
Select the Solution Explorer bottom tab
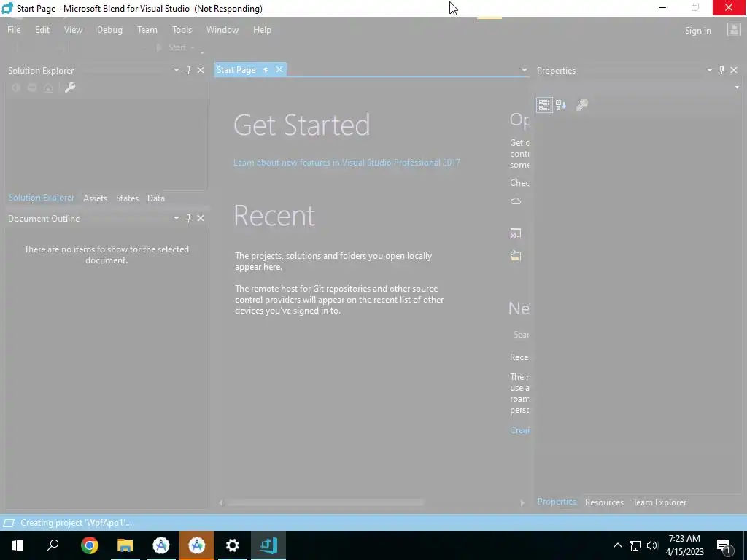tap(42, 198)
